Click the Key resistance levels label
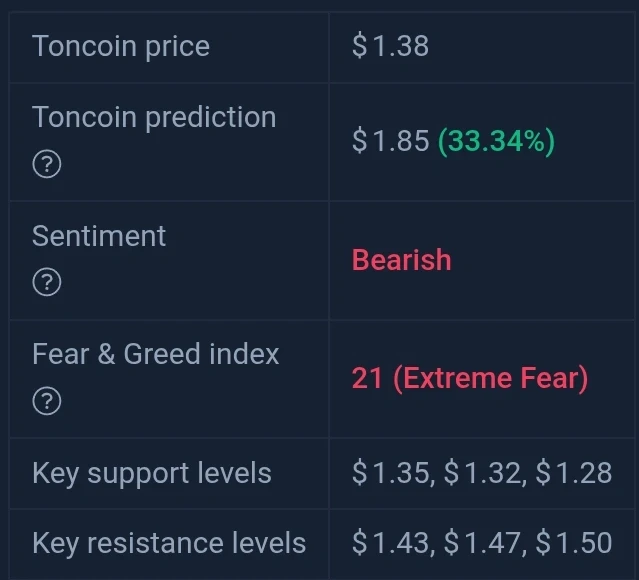 coord(169,543)
